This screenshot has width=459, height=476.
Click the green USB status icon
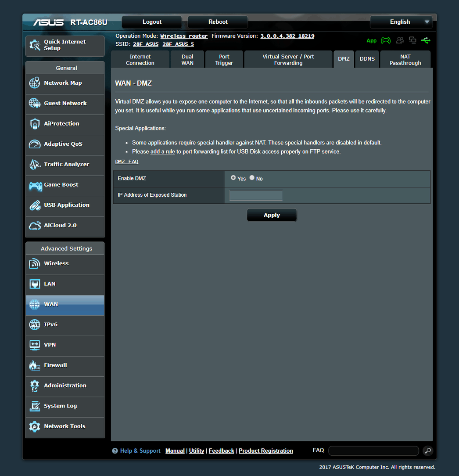coord(426,40)
